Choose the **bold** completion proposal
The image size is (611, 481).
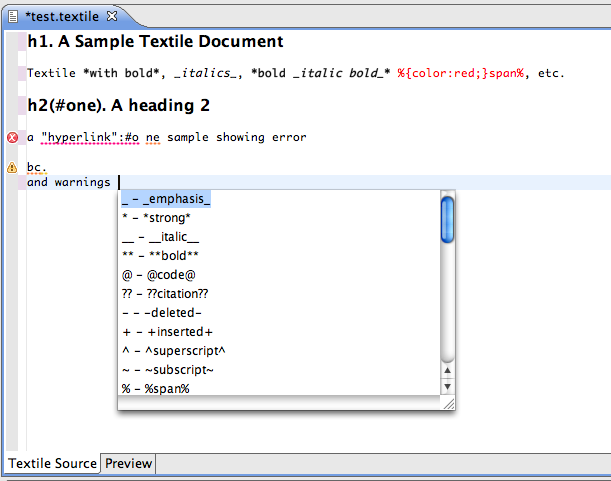coord(279,256)
